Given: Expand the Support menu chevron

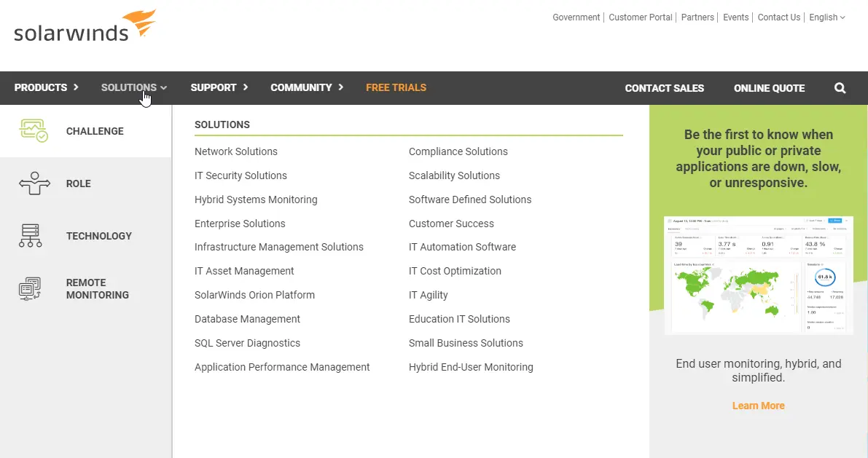Looking at the screenshot, I should 245,87.
